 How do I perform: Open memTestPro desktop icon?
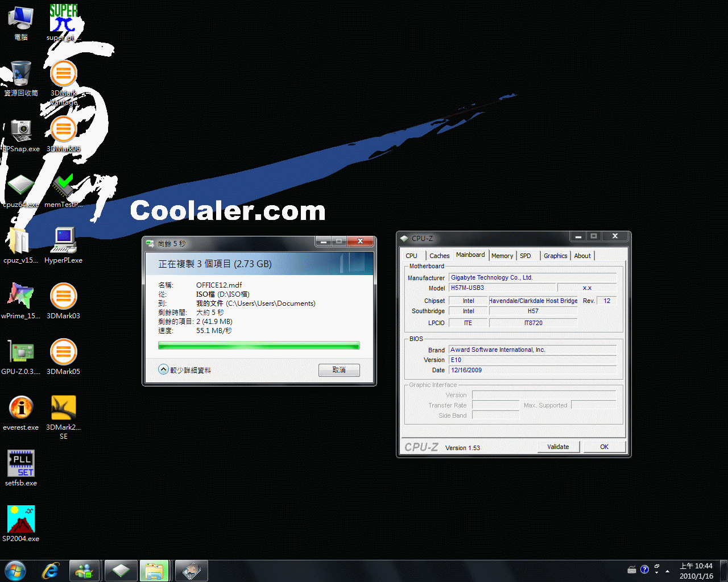tap(63, 190)
